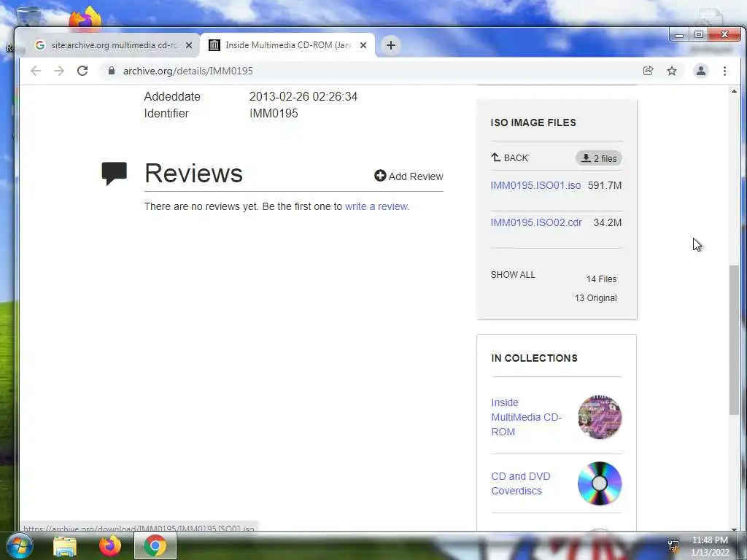747x560 pixels.
Task: Click the IN COLLECTIONS heading
Action: (x=534, y=358)
